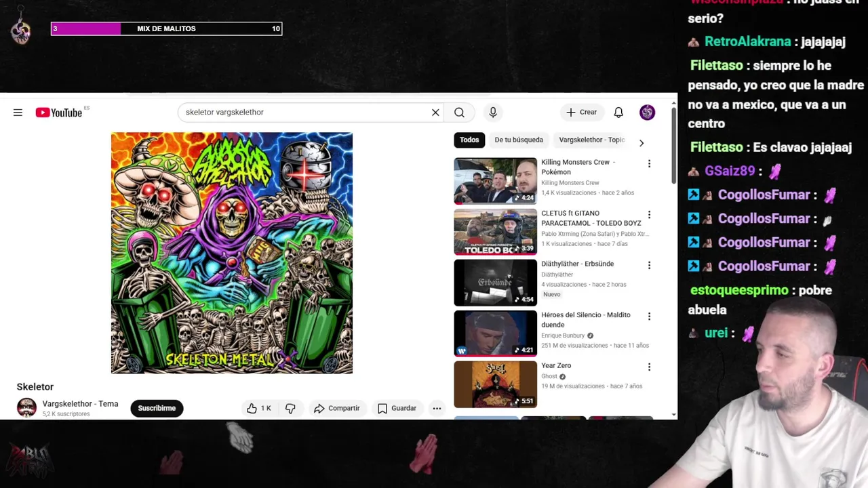Click estoqueesprimo username in chat
The height and width of the screenshot is (488, 868).
(x=739, y=290)
